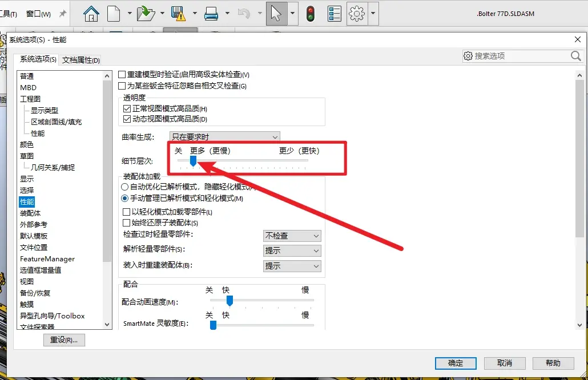Click the 确定 button
The image size is (588, 380).
456,363
